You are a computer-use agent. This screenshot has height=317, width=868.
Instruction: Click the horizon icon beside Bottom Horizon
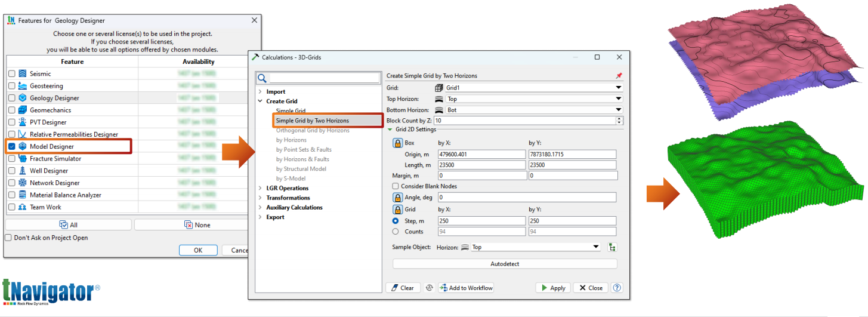click(439, 110)
